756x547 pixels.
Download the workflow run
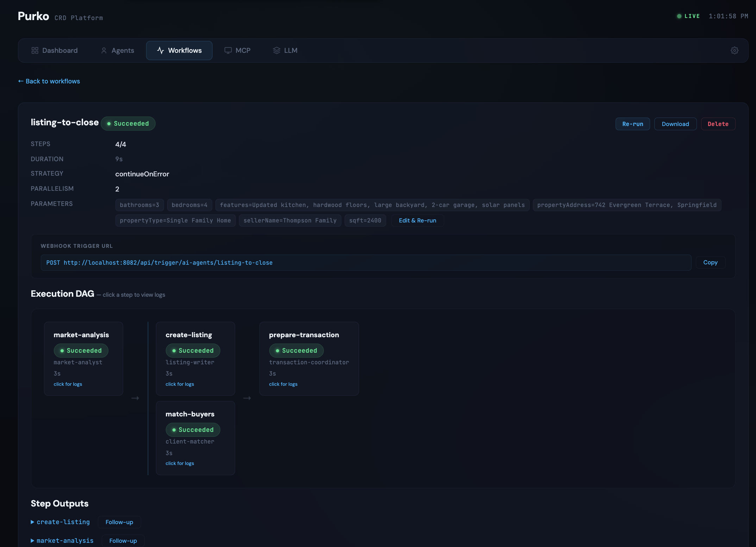pos(675,124)
